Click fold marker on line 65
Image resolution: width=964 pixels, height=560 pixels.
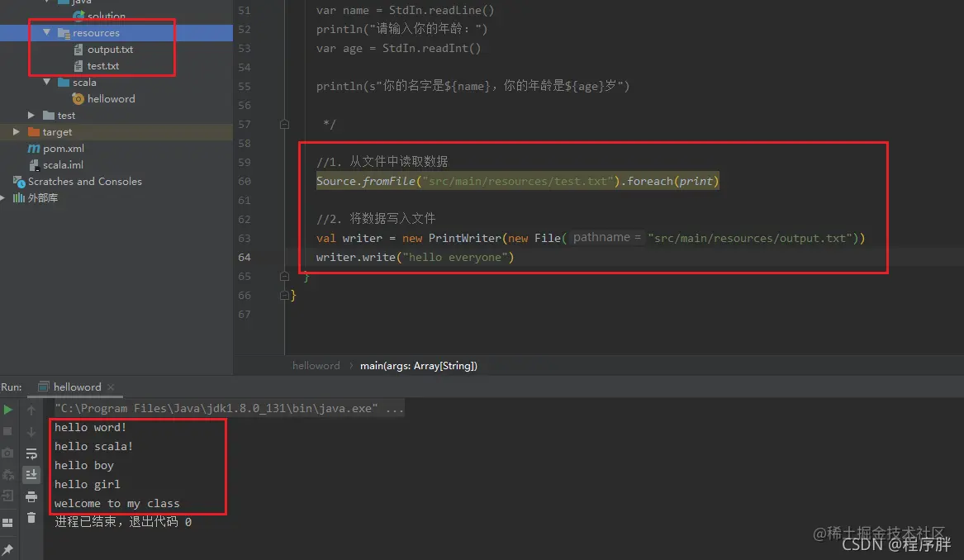[x=285, y=276]
